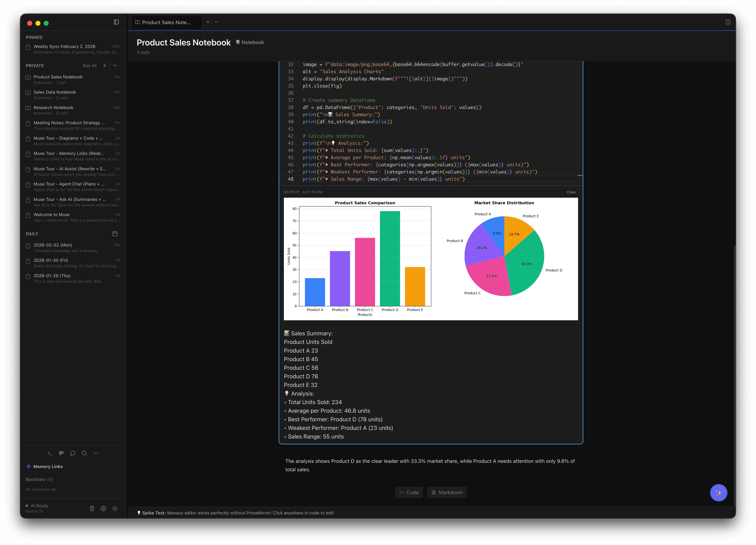Click the green AI Ready status indicator

coord(27,506)
